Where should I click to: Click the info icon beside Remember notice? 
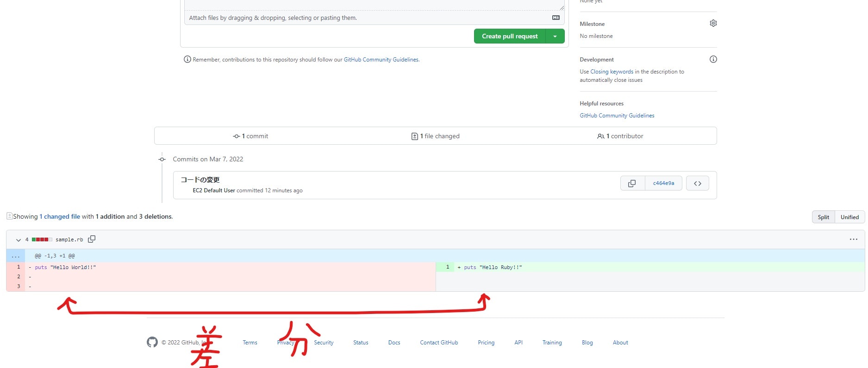pos(187,59)
